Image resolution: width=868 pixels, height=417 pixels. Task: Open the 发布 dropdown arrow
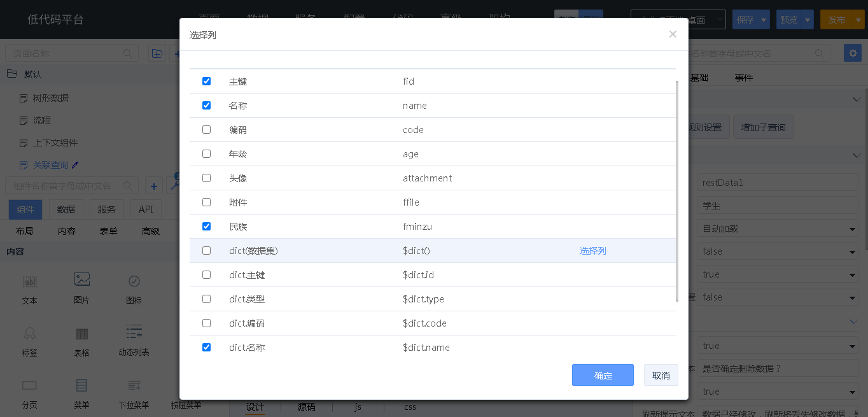point(857,20)
